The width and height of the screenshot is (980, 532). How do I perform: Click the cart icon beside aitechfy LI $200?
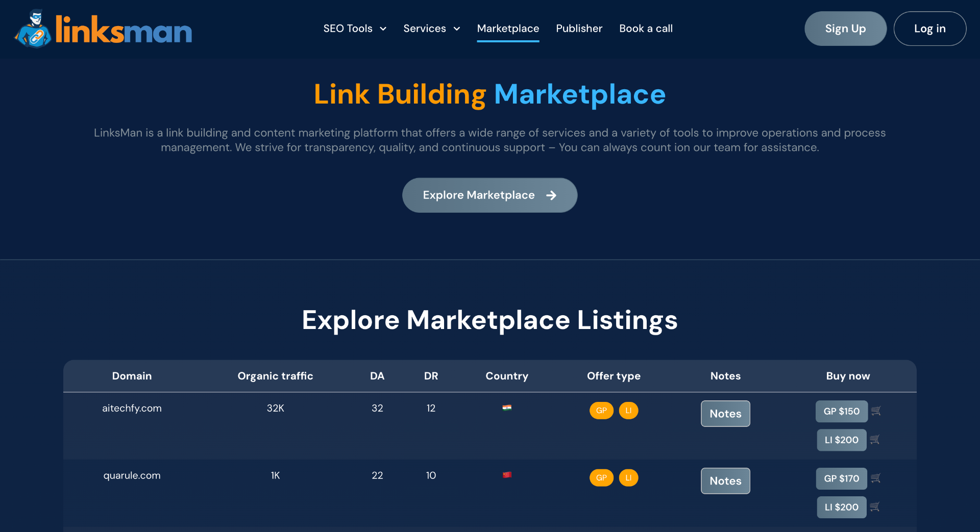pos(875,439)
